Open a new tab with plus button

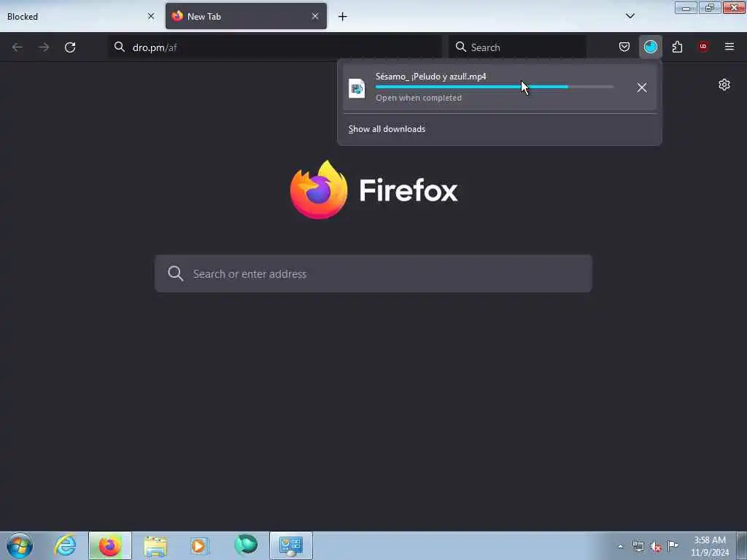pos(343,17)
